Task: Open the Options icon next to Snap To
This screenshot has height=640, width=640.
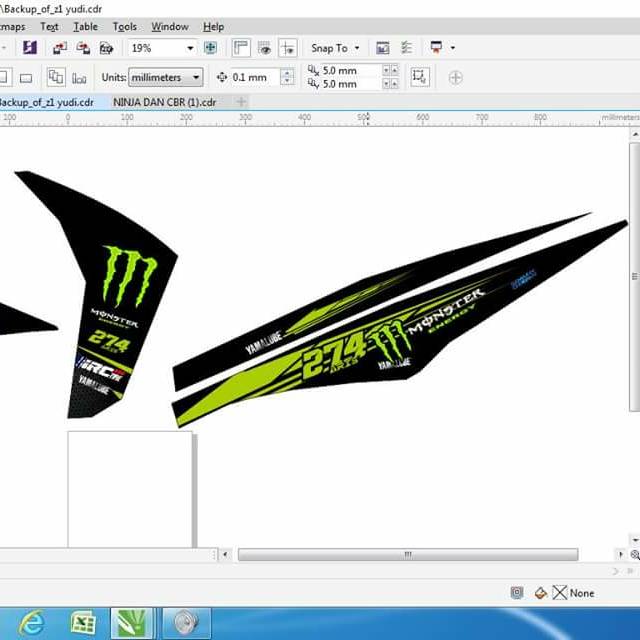Action: [x=383, y=48]
